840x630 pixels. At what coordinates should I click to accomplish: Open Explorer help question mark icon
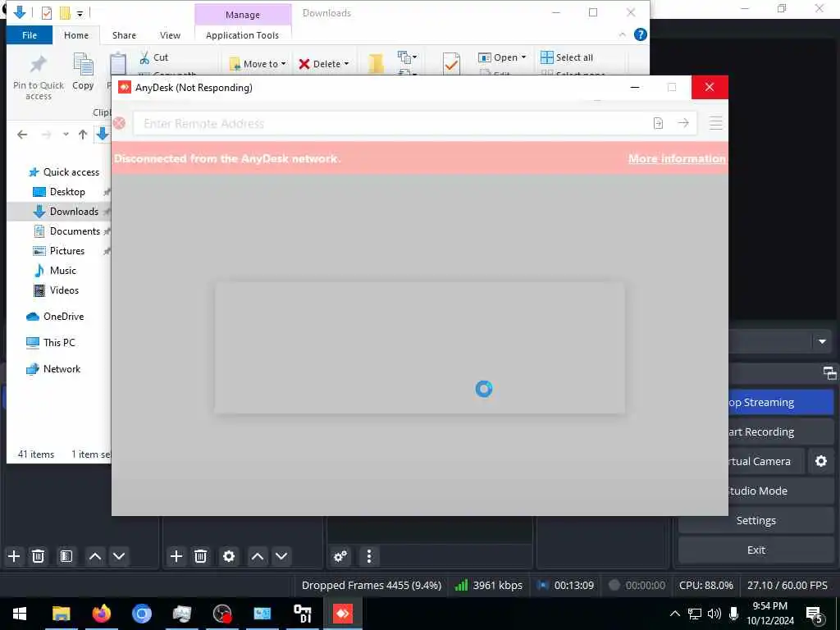tap(640, 34)
